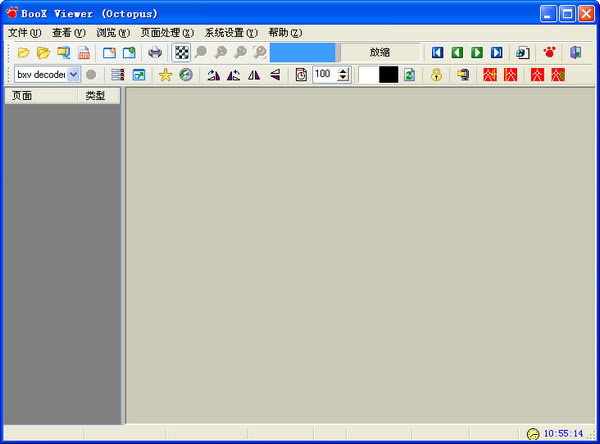The height and width of the screenshot is (444, 600).
Task: Open the 浏览 menu
Action: pyautogui.click(x=113, y=33)
